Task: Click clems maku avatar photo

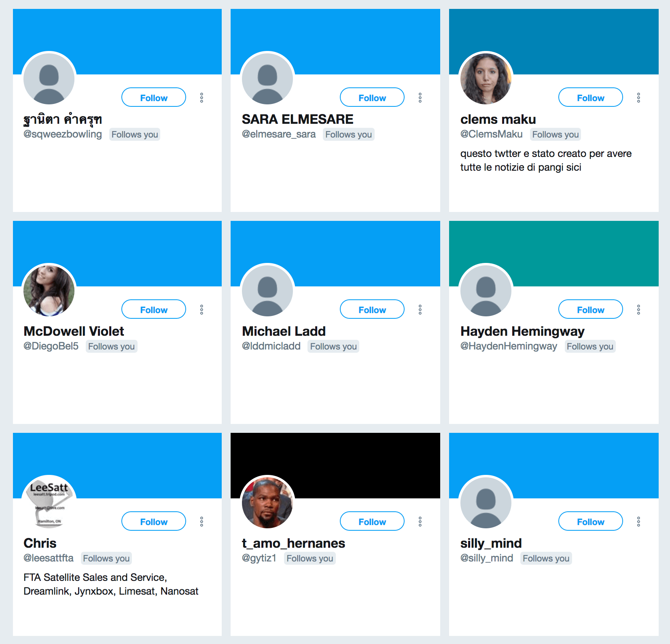Action: [486, 78]
